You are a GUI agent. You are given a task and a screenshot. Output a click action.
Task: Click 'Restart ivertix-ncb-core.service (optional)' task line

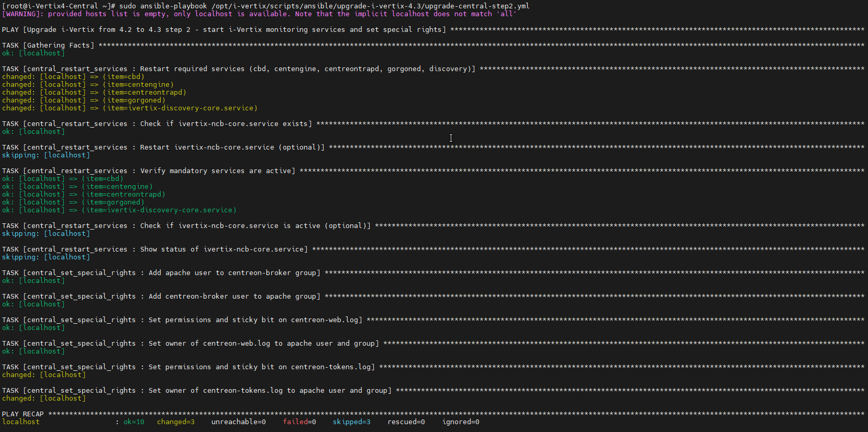[433, 147]
